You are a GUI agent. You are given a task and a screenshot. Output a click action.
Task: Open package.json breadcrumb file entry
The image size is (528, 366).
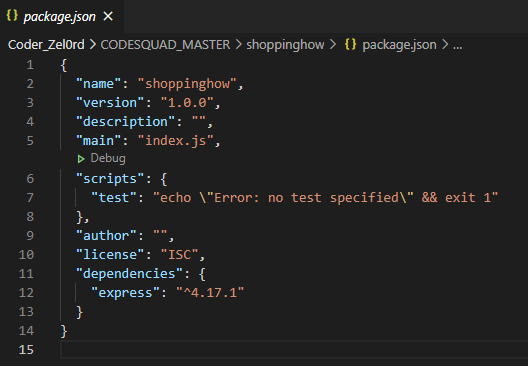399,45
